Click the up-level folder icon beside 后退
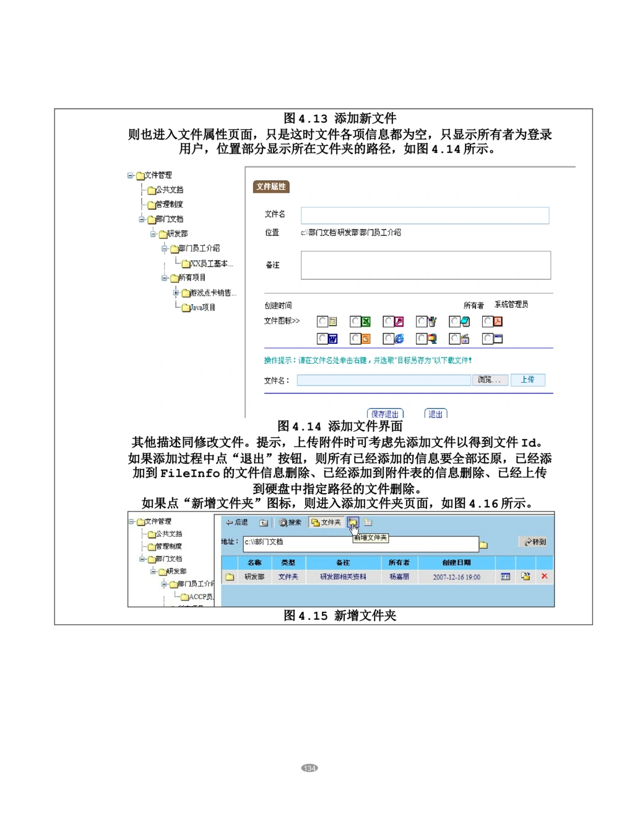The image size is (619, 840). (262, 522)
